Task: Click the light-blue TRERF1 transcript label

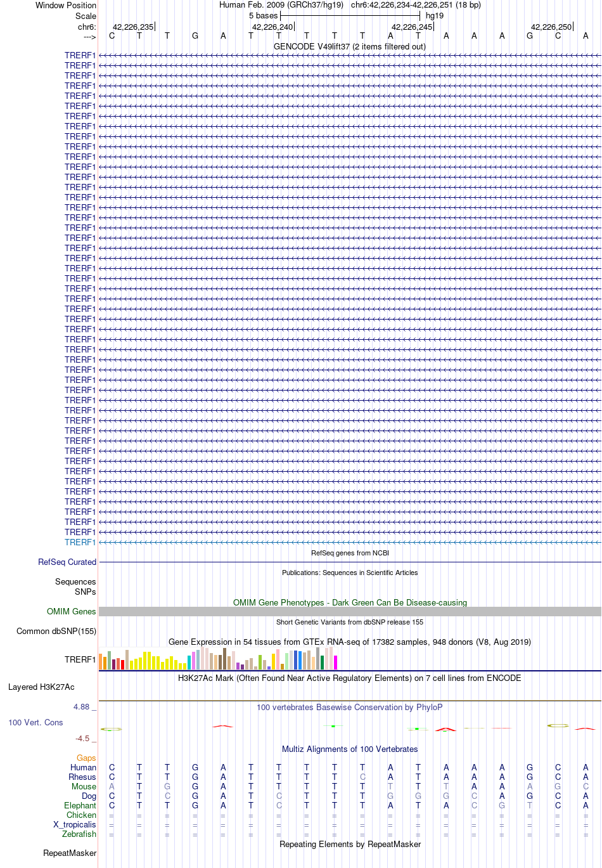Action: (80, 542)
